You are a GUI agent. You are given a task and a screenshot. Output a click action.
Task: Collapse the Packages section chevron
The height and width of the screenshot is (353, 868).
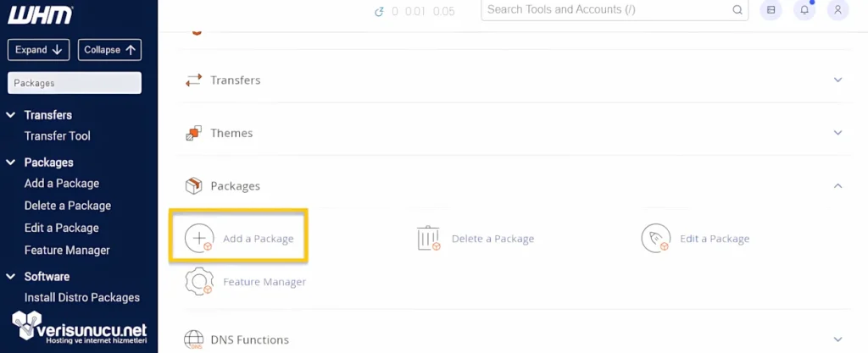point(837,185)
